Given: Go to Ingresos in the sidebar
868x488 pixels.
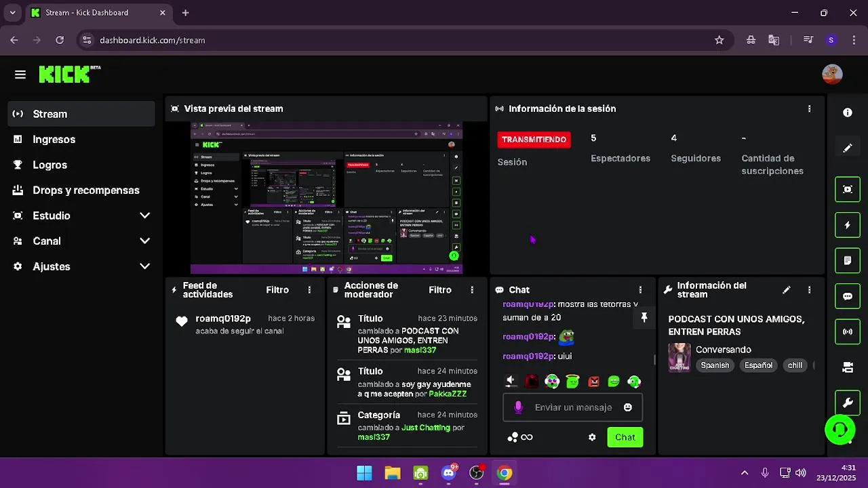Looking at the screenshot, I should (x=81, y=139).
